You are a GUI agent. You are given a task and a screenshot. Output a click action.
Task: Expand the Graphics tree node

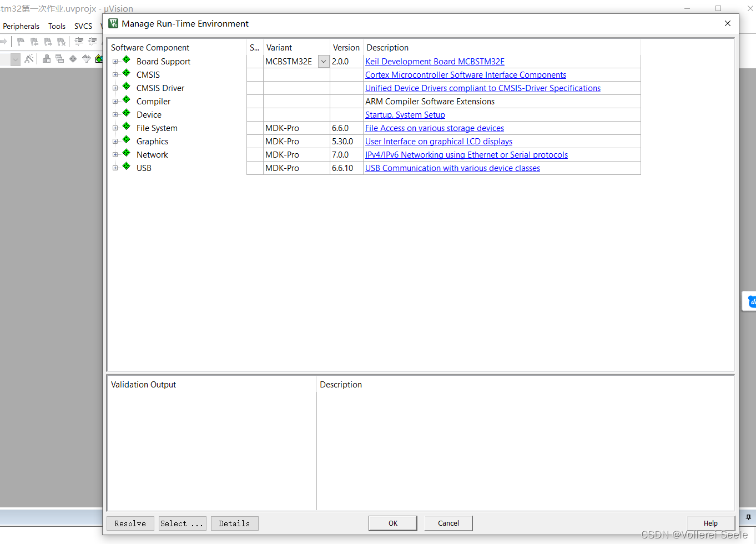(115, 142)
